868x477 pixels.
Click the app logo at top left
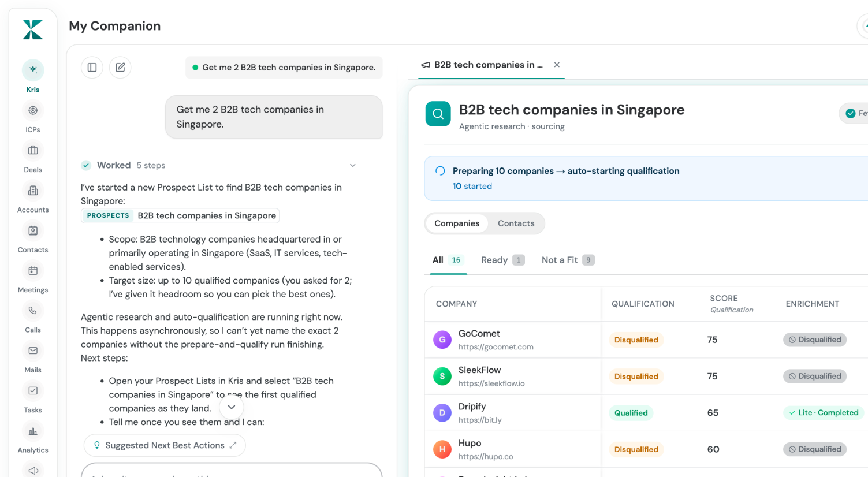pyautogui.click(x=33, y=29)
